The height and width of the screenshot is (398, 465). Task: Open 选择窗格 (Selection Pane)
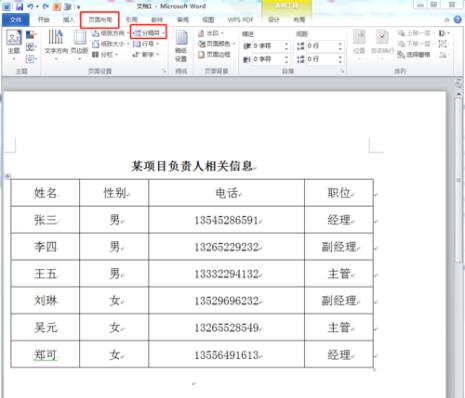pos(414,54)
